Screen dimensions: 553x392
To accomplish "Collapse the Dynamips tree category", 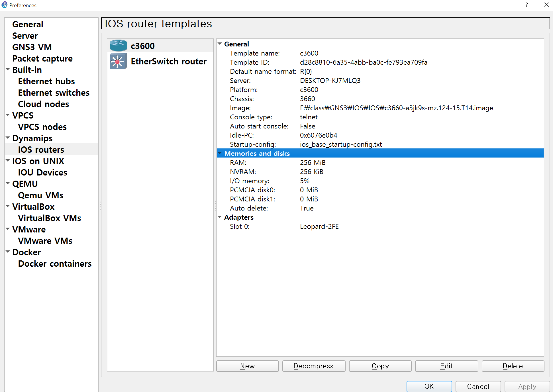I will pos(8,138).
